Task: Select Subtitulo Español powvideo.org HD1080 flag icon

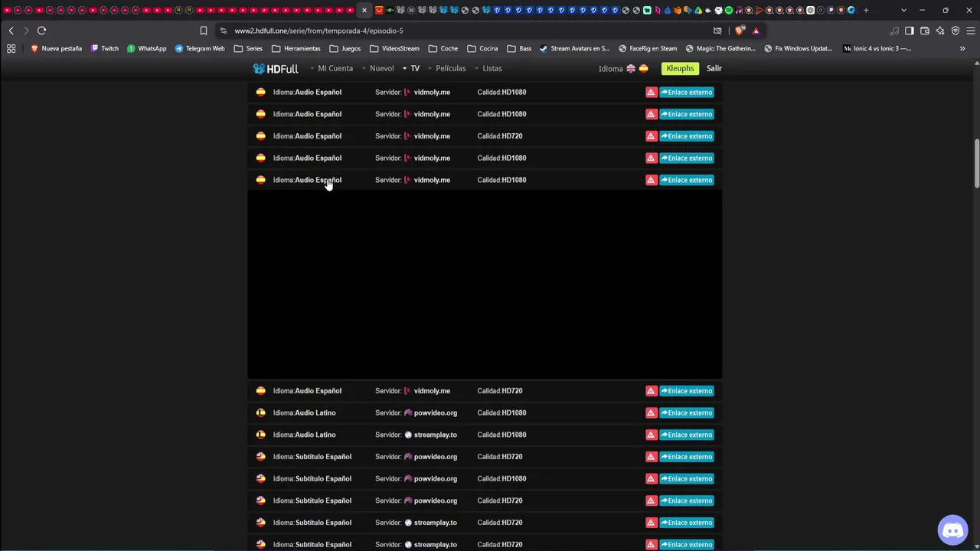Action: click(x=260, y=478)
